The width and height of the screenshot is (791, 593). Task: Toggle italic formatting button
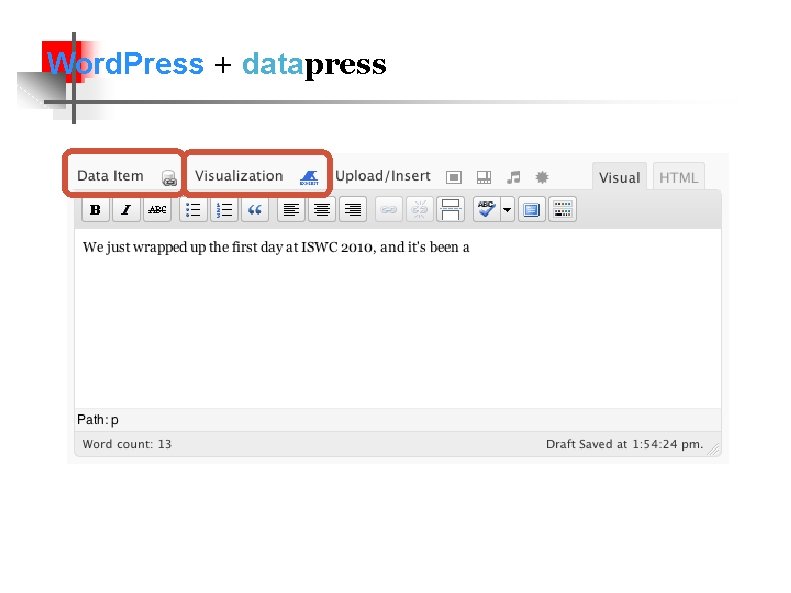click(x=126, y=209)
